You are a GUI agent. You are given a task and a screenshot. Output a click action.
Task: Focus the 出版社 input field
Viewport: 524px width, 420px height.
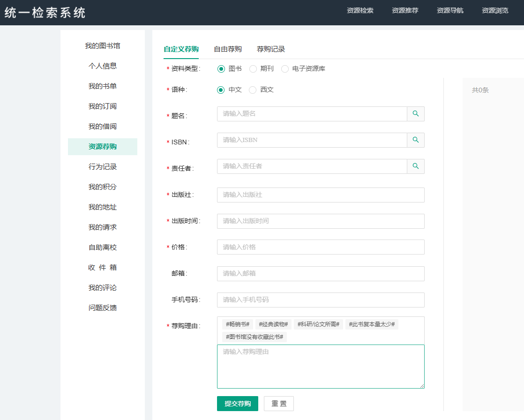click(321, 195)
